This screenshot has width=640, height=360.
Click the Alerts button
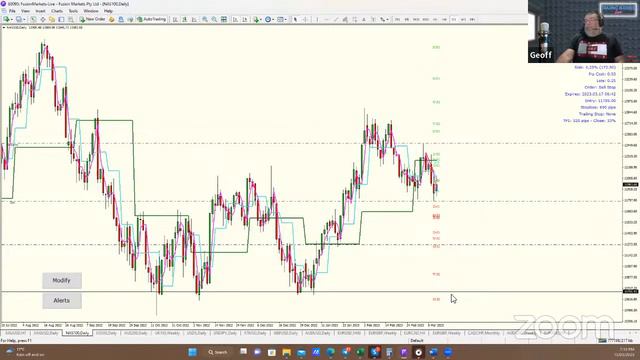pyautogui.click(x=62, y=300)
